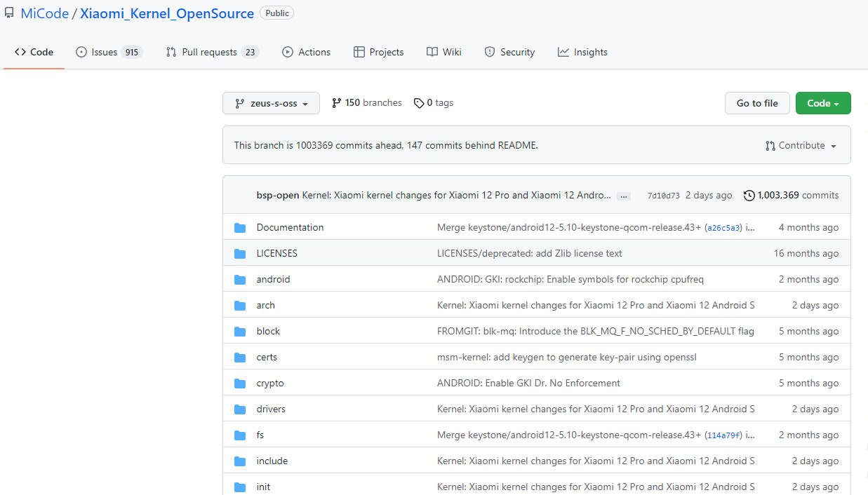The image size is (868, 495).
Task: Open commit reference 114a79f
Action: [x=724, y=435]
